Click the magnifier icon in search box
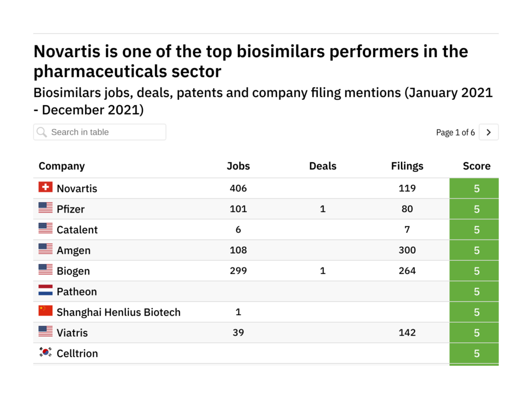 tap(42, 132)
